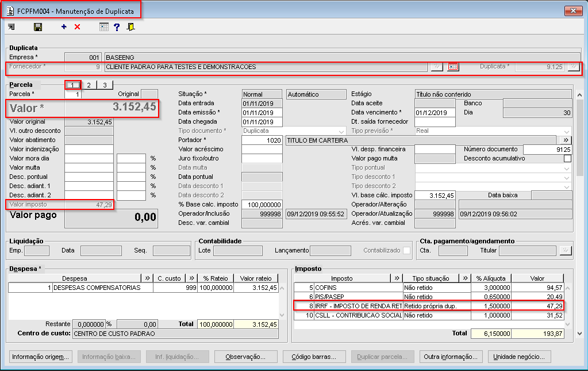Open the blue question mark help

tap(117, 27)
